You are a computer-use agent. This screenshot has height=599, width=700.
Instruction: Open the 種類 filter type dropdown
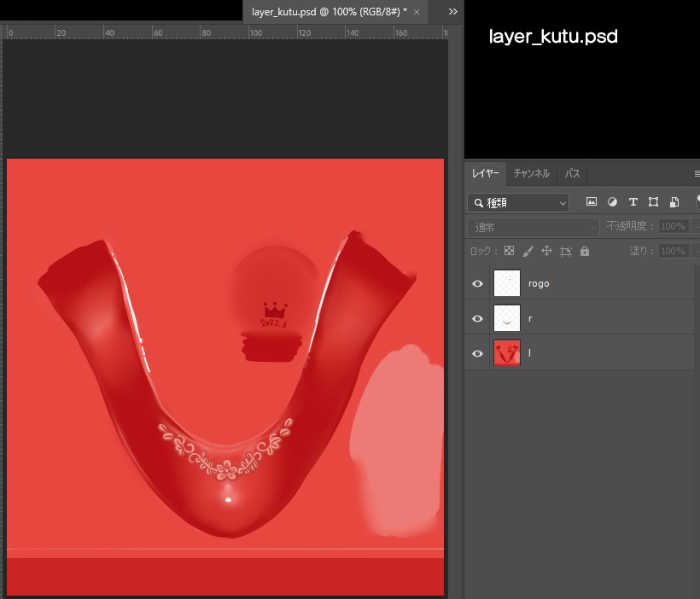(x=518, y=202)
